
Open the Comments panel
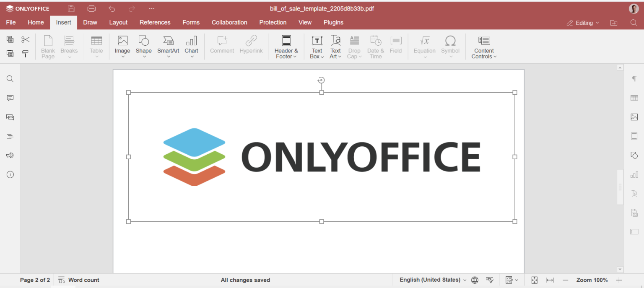click(x=10, y=98)
